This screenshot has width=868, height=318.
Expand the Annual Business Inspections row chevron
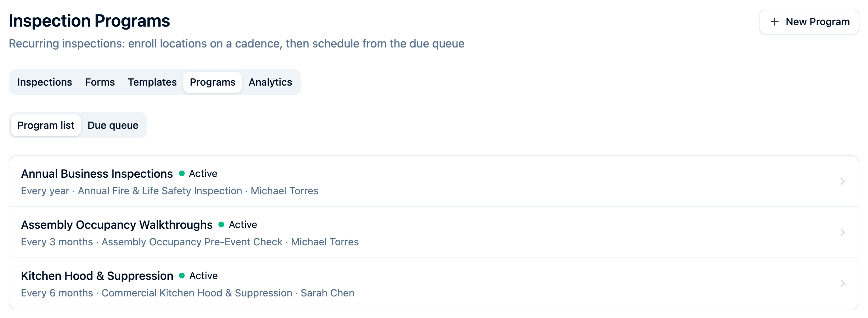point(842,181)
